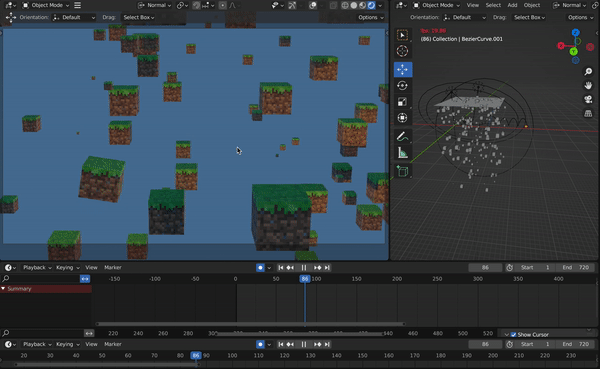
Task: Open Normal orientation dropdown in left viewport header
Action: point(155,5)
